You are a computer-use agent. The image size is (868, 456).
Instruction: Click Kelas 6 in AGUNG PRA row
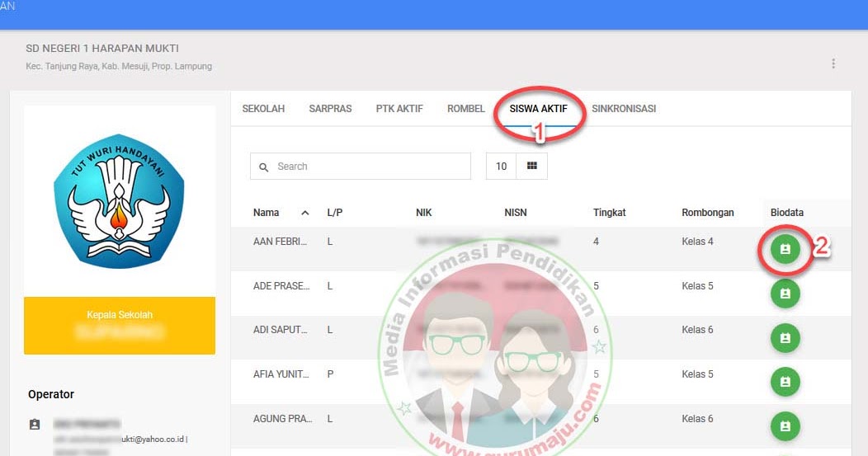pyautogui.click(x=697, y=419)
